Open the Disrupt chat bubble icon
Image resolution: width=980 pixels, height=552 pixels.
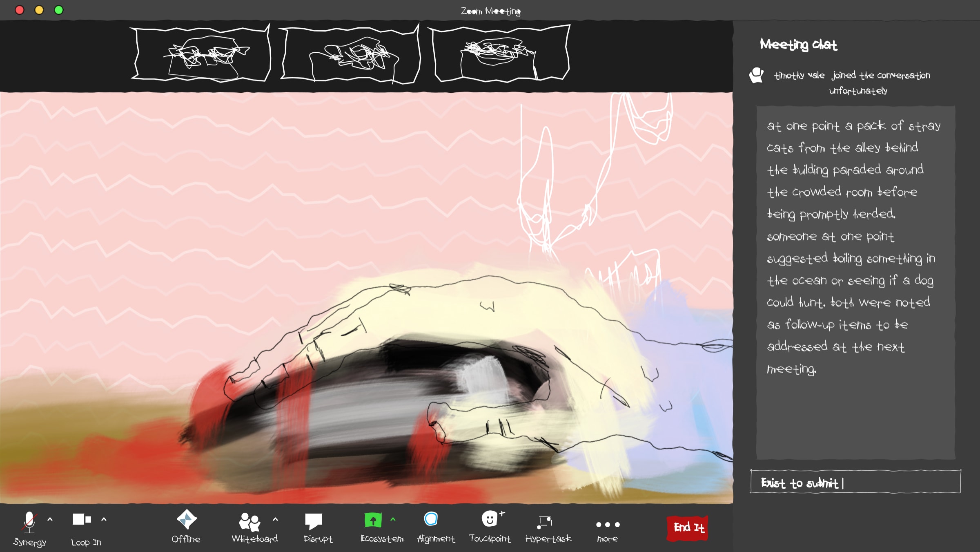click(314, 521)
